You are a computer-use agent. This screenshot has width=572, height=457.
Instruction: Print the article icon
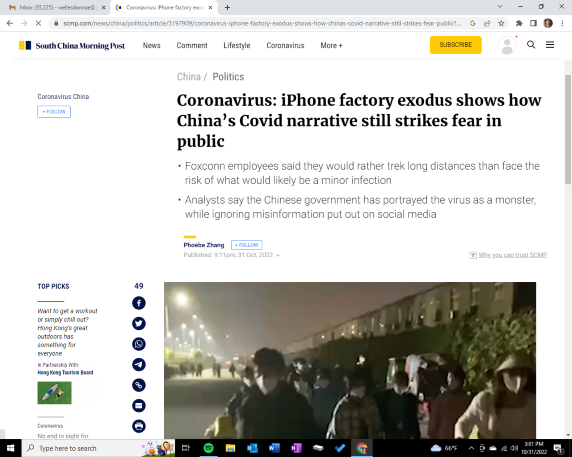(x=139, y=426)
